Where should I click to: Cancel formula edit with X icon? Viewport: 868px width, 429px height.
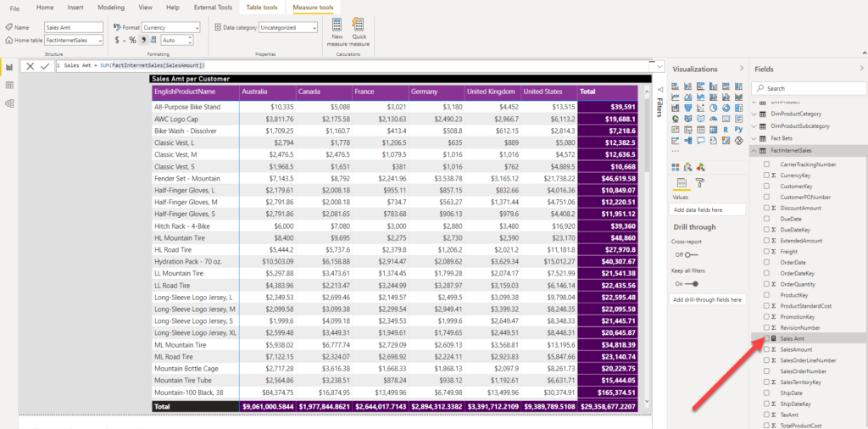click(x=31, y=66)
